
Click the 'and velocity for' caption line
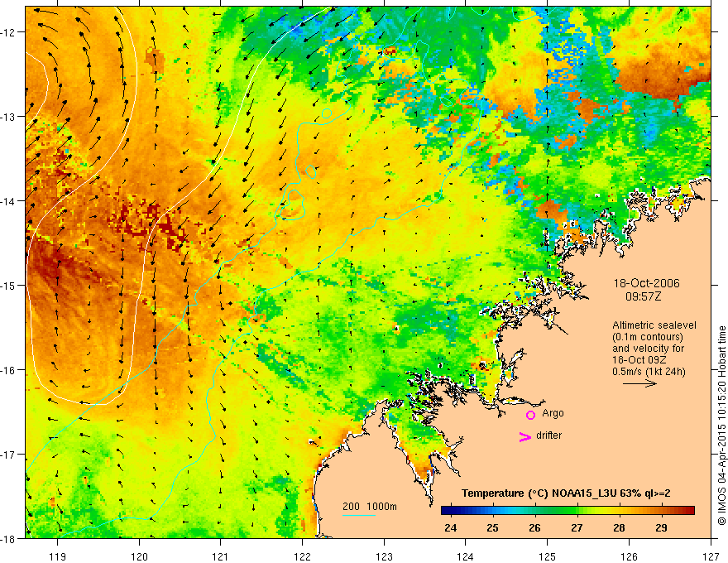click(x=648, y=349)
